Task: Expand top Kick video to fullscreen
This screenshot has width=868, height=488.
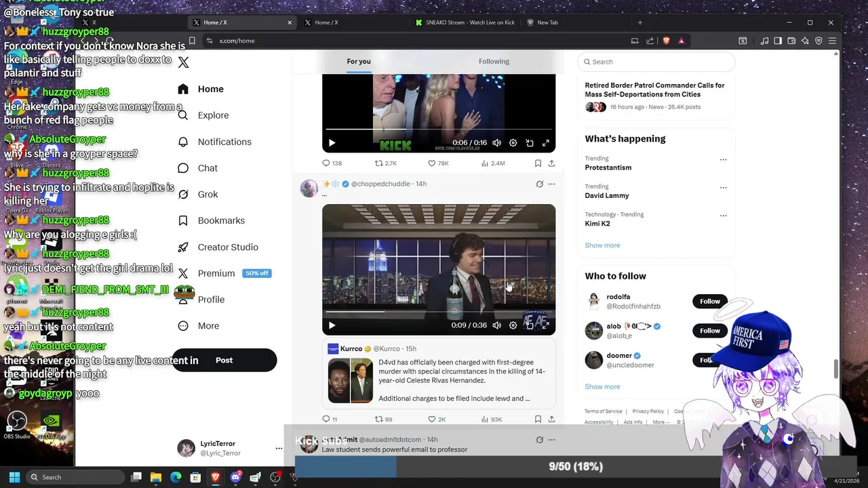Action: (x=545, y=143)
